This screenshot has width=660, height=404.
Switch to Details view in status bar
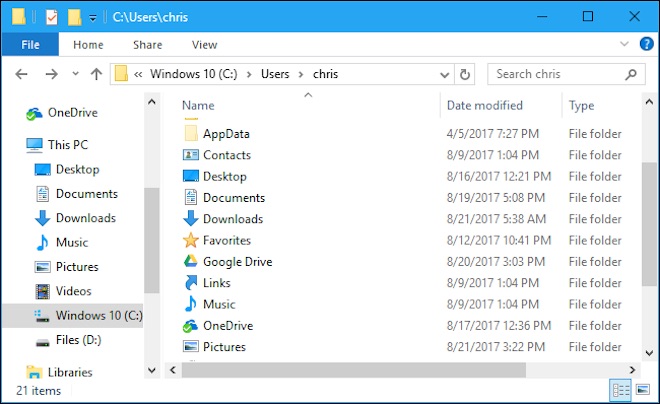pos(621,391)
